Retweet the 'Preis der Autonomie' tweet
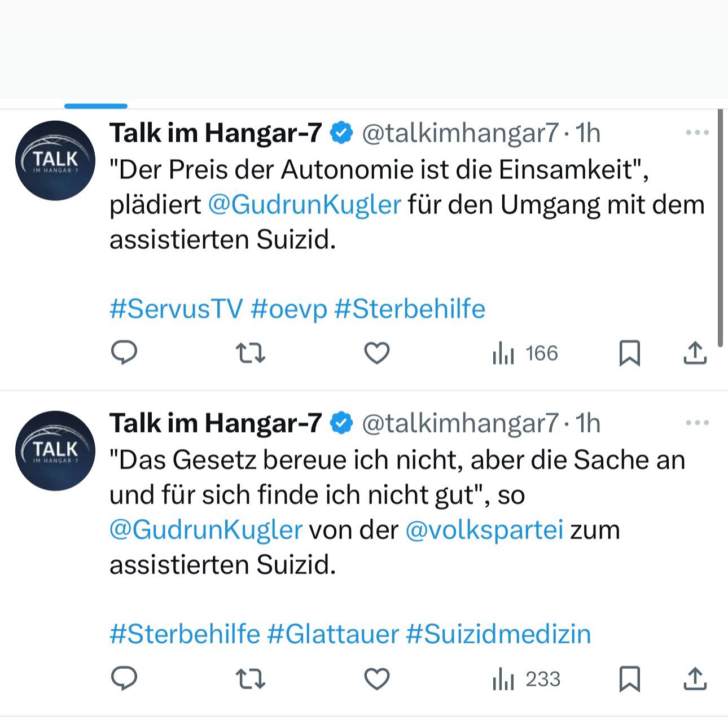Viewport: 728px width, 728px height. 250,353
